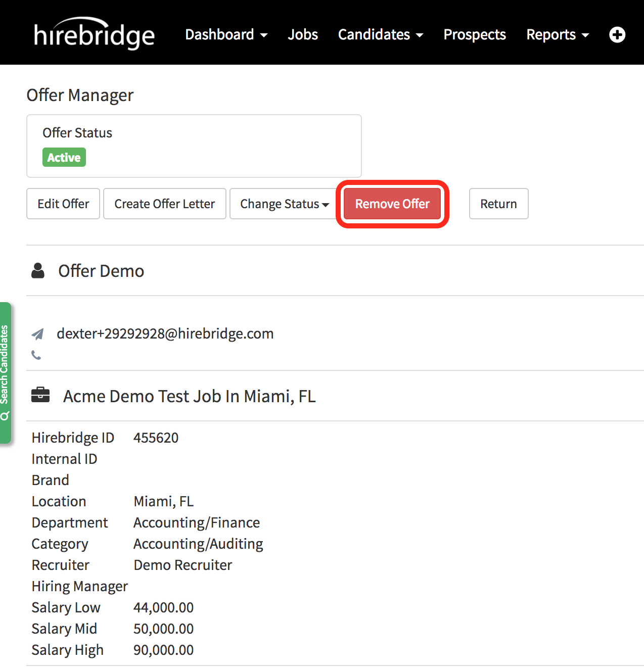Click the briefcase icon beside job title
The height and width of the screenshot is (668, 644).
(x=40, y=395)
